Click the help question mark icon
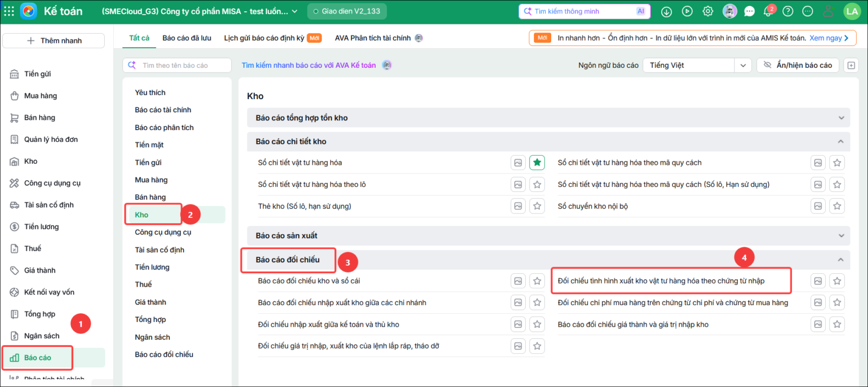 coord(788,11)
